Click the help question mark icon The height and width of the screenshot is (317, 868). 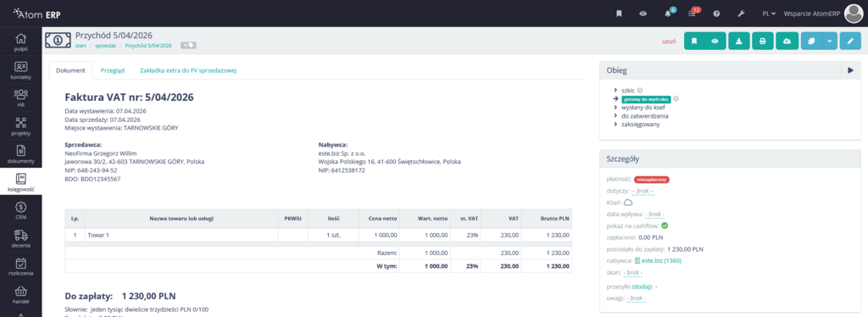click(716, 14)
